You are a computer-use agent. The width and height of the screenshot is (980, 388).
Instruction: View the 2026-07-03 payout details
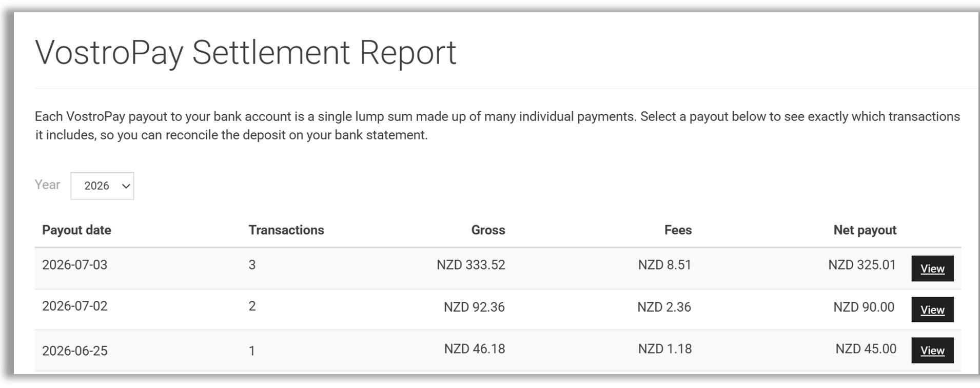tap(932, 269)
